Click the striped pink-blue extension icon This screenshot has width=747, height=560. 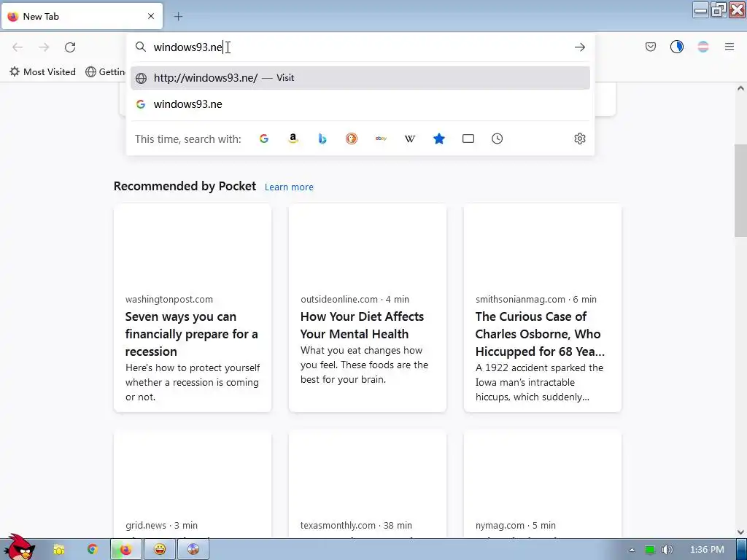(703, 47)
